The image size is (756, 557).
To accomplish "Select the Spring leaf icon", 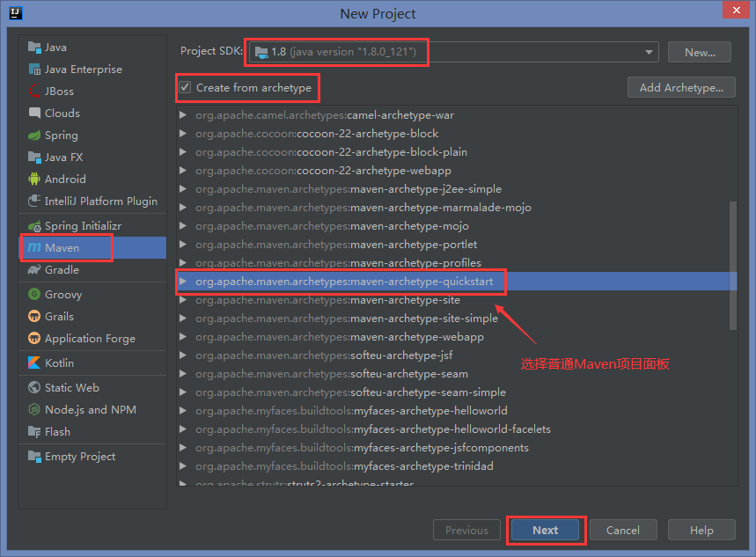I will tap(34, 136).
